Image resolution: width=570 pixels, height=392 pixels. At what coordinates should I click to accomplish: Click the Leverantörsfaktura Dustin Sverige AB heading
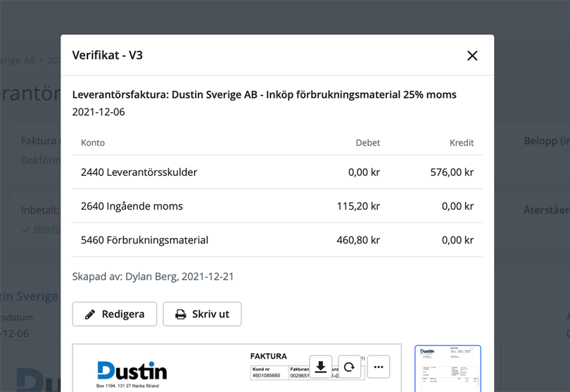tap(265, 94)
